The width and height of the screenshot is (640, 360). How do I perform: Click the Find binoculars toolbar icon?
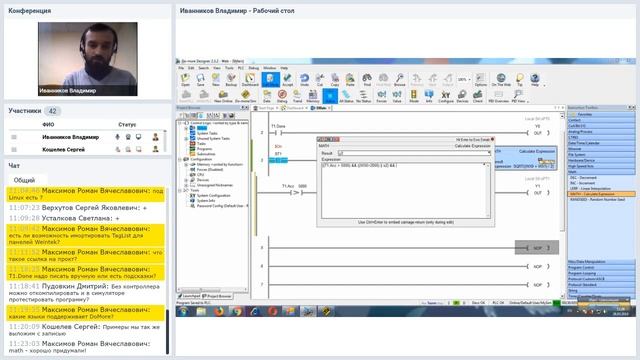click(x=367, y=79)
